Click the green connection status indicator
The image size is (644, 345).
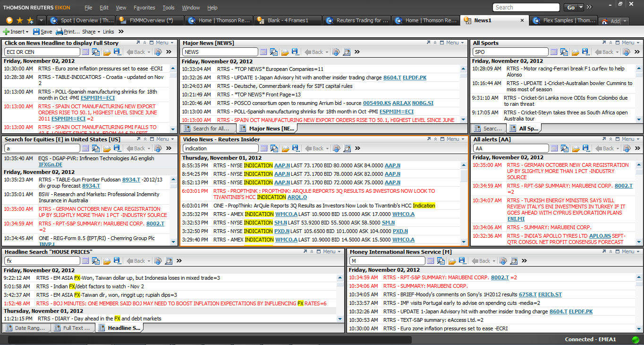tap(636, 339)
